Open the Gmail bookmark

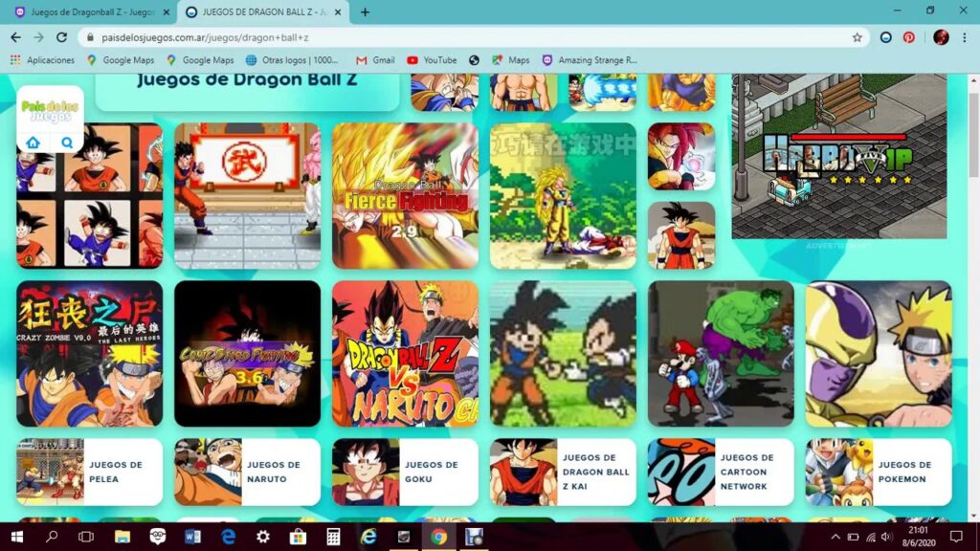(375, 60)
